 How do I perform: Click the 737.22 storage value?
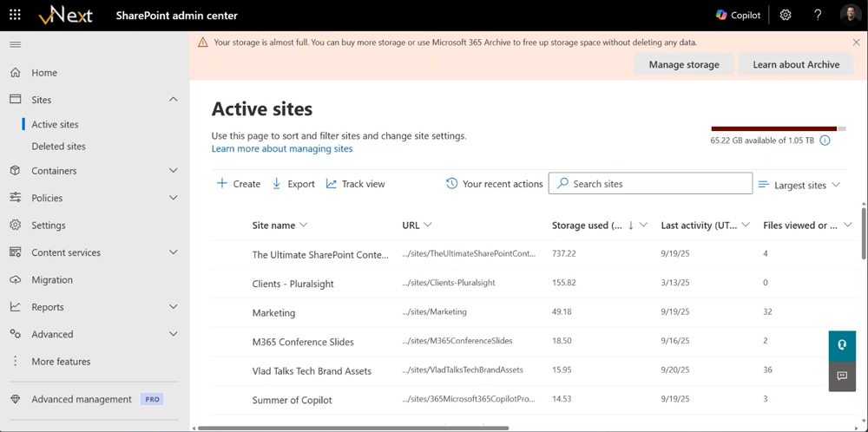pyautogui.click(x=564, y=253)
